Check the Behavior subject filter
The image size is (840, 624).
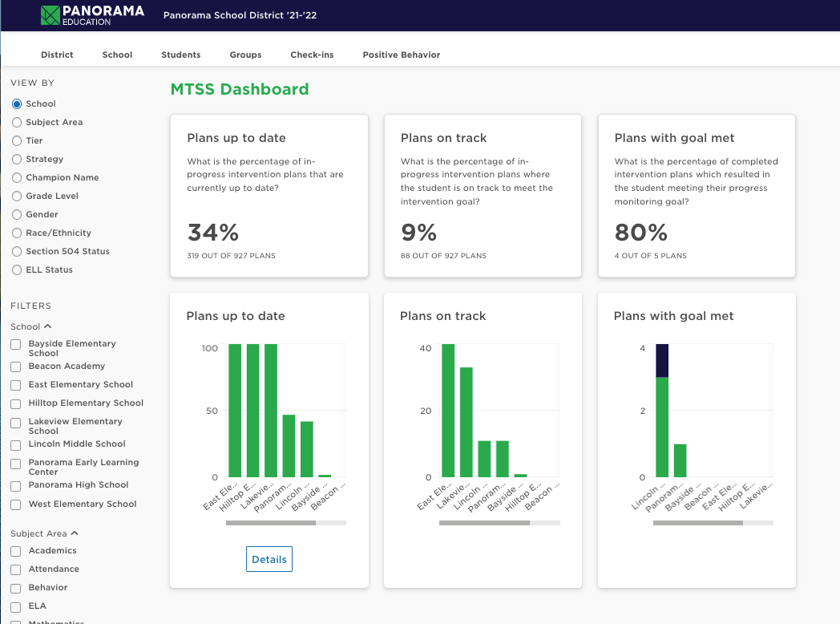pos(15,588)
